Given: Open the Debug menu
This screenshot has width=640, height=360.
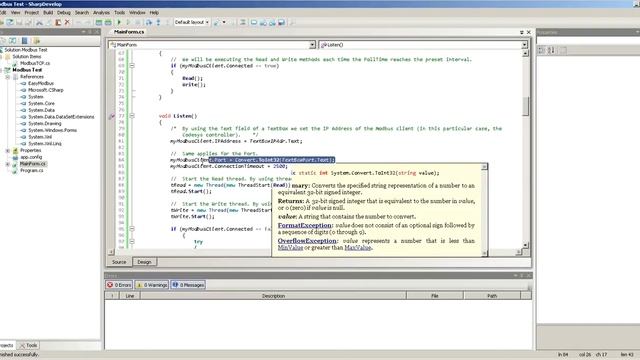Looking at the screenshot, I should tap(64, 13).
